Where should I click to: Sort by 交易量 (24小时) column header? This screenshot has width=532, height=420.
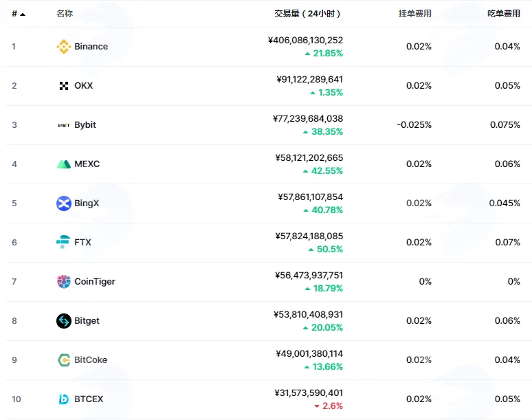[307, 14]
